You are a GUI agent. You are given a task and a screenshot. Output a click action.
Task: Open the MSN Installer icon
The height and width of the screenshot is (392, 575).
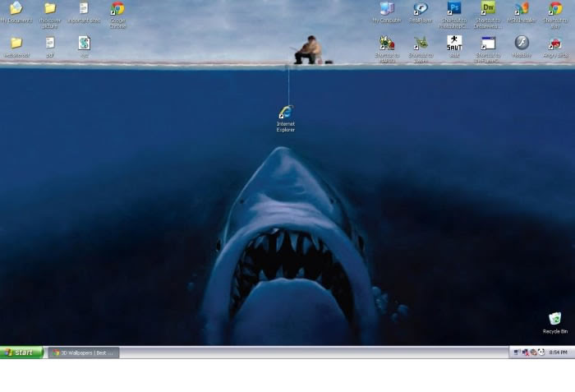point(522,8)
